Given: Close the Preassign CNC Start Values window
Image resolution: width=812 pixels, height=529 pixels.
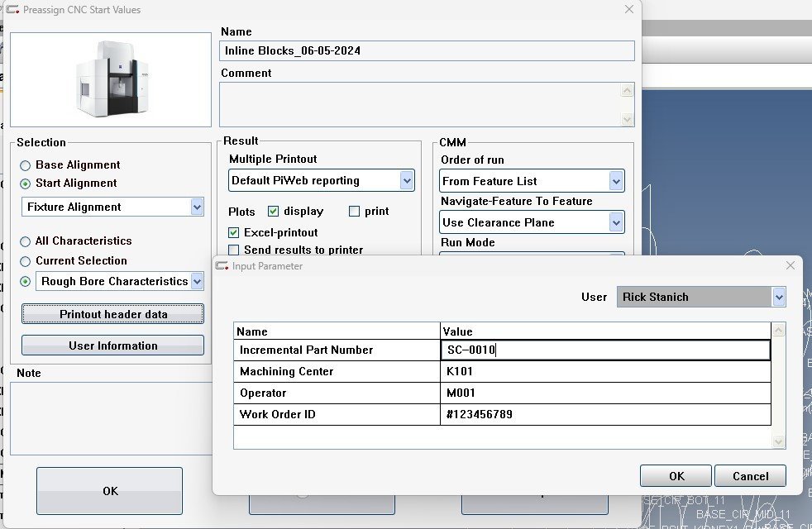Looking at the screenshot, I should (x=629, y=9).
